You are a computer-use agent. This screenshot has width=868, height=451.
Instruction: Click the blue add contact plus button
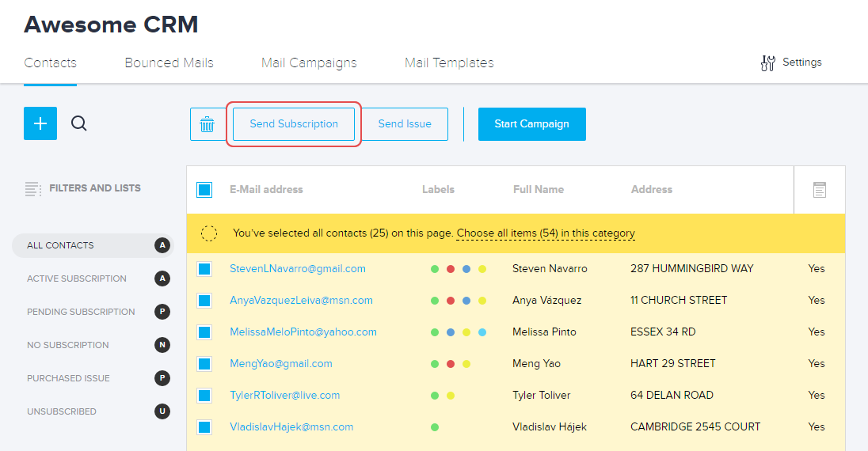(40, 123)
